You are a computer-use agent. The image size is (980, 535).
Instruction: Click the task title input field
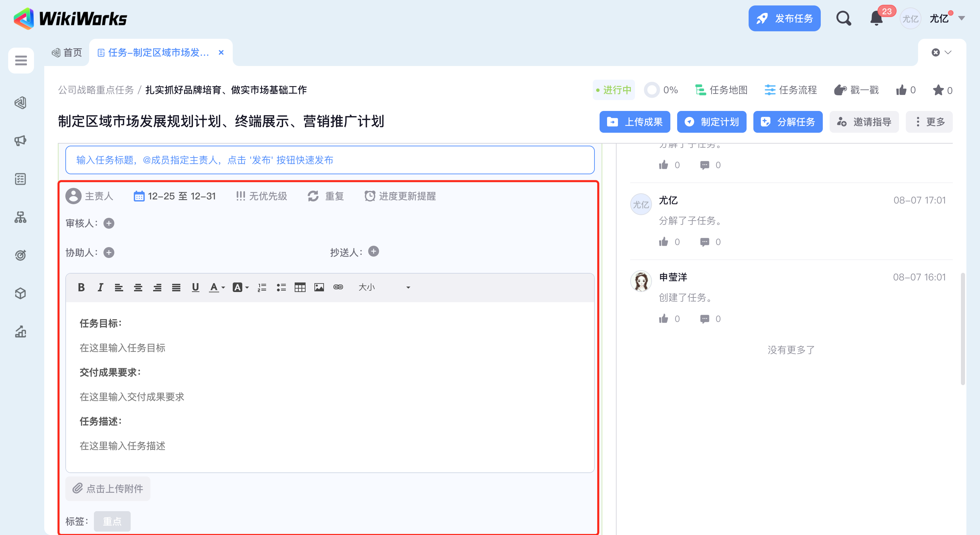point(329,160)
